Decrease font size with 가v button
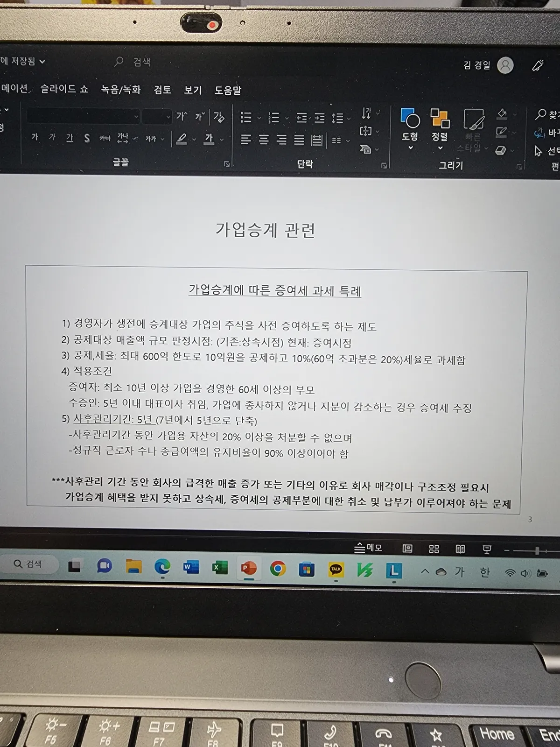Viewport: 560px width, 747px height. (200, 116)
